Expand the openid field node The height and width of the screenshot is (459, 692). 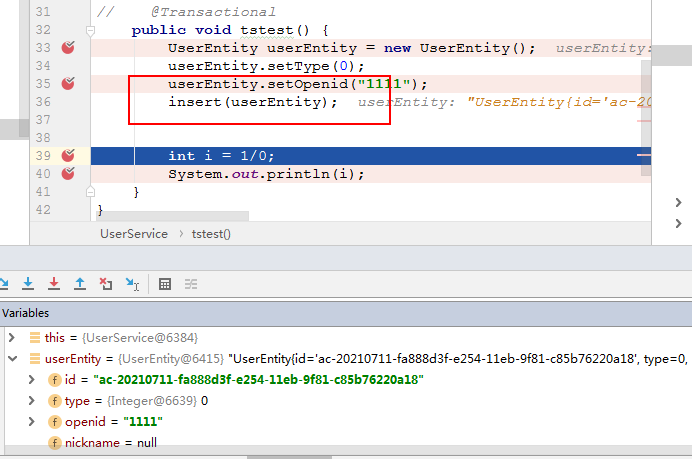point(31,421)
